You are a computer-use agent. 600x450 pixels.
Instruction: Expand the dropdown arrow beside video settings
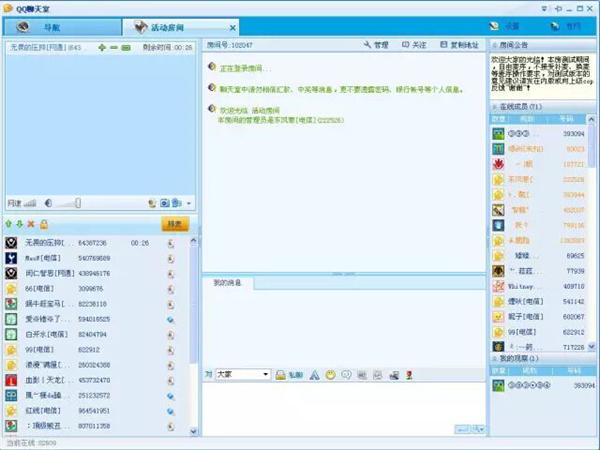(188, 203)
